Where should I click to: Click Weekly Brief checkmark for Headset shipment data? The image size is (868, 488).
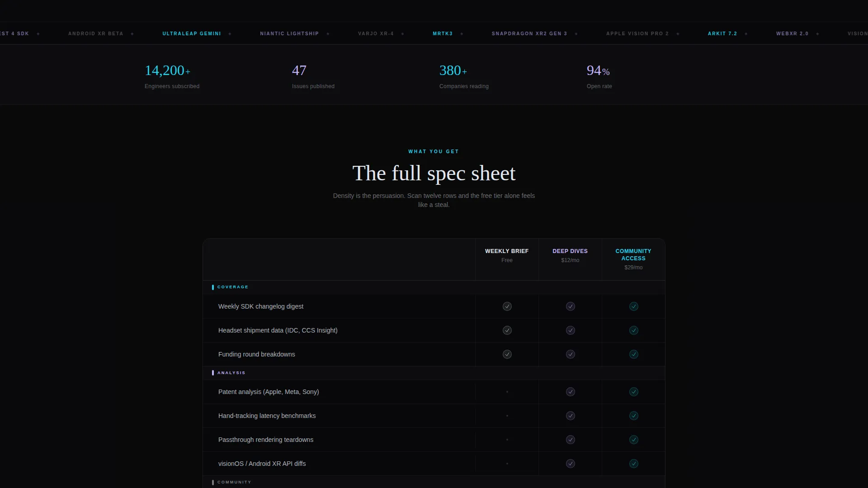(507, 330)
